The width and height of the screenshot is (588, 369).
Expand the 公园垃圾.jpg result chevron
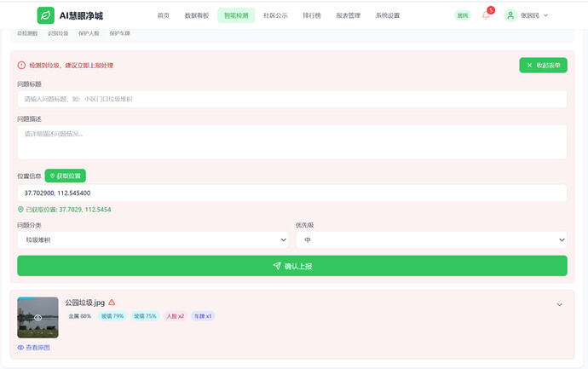pyautogui.click(x=559, y=304)
